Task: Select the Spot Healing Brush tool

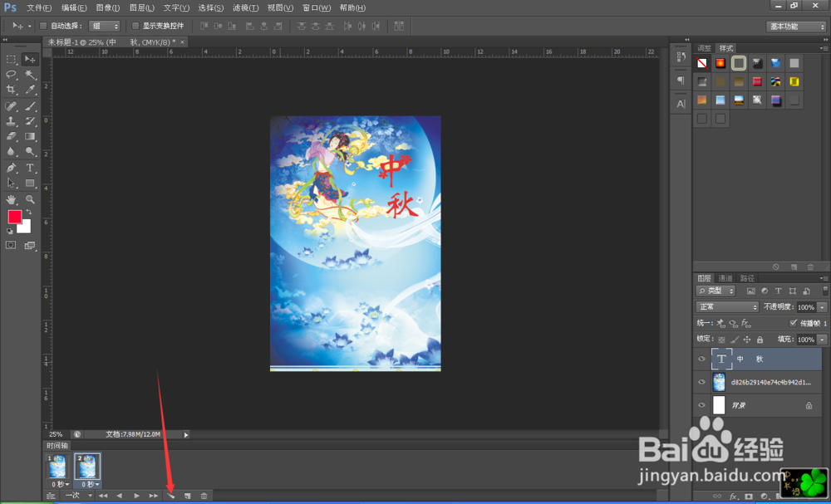Action: [11, 106]
